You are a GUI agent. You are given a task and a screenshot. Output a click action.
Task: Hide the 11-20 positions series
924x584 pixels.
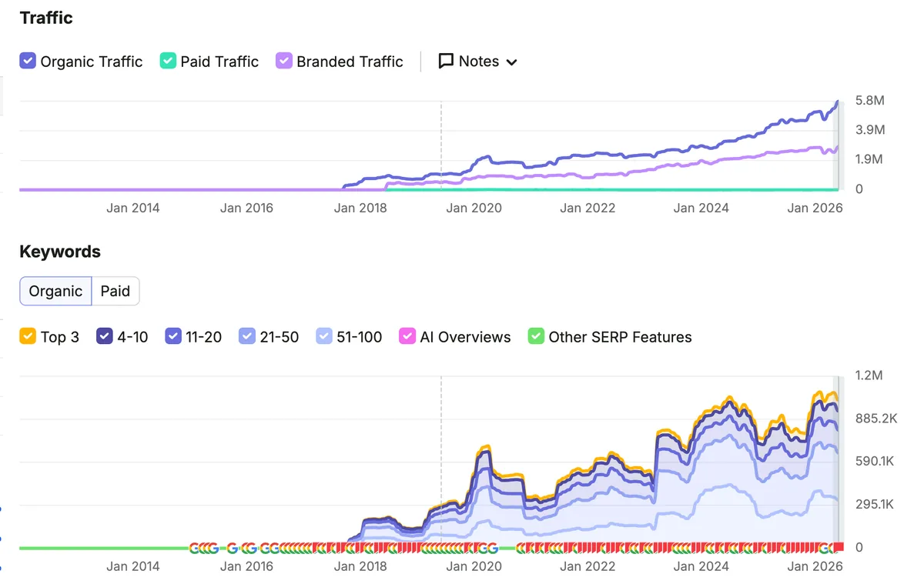[x=173, y=336]
